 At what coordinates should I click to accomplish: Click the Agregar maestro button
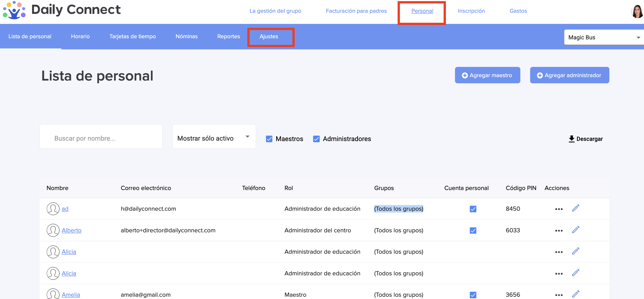tap(487, 75)
